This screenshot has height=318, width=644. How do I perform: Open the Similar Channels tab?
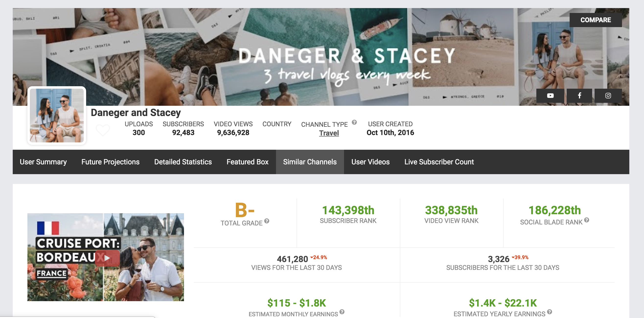pyautogui.click(x=310, y=162)
